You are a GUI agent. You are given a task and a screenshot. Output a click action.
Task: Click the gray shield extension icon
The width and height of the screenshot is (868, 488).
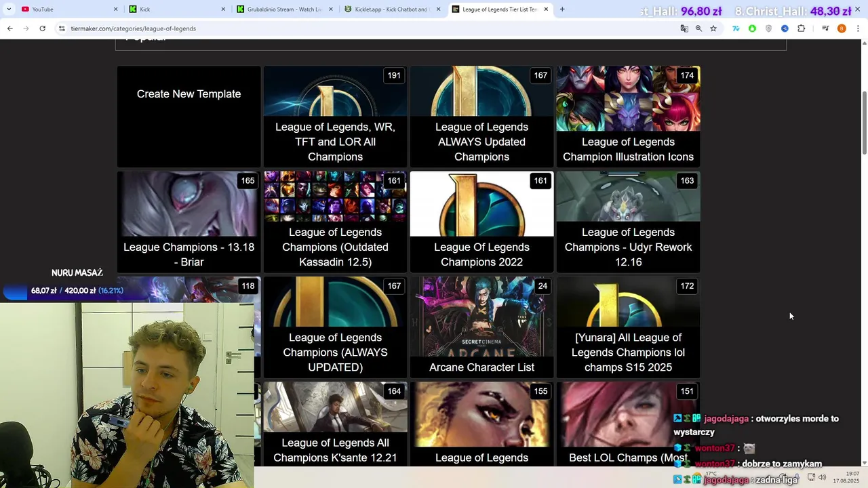[x=768, y=28]
